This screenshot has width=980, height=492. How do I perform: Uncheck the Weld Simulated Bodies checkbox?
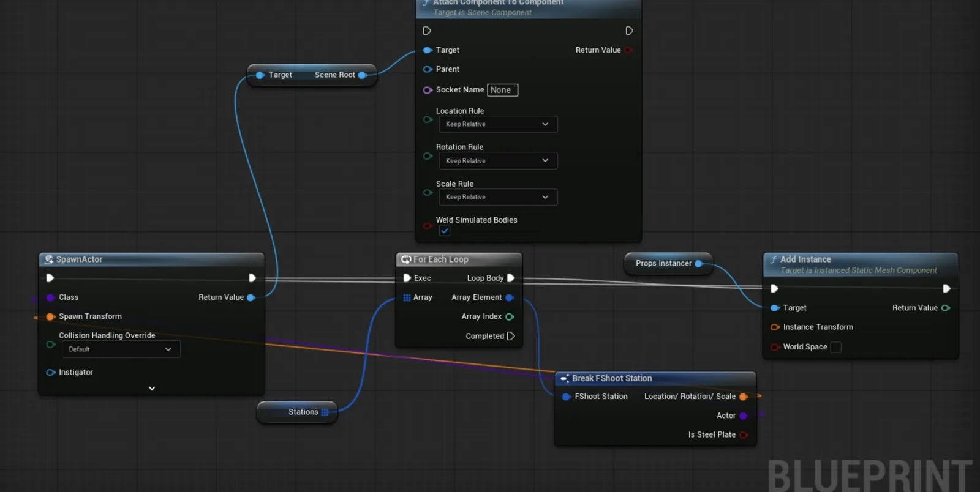click(445, 231)
